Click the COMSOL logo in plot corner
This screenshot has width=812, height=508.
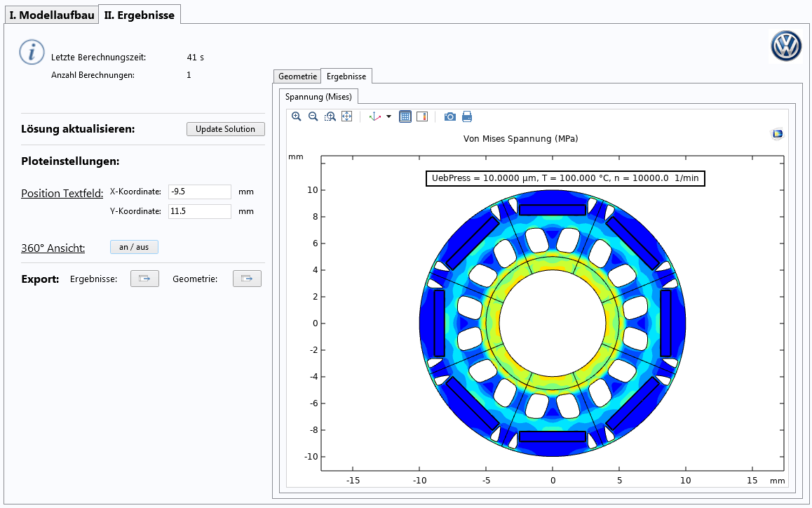(777, 134)
